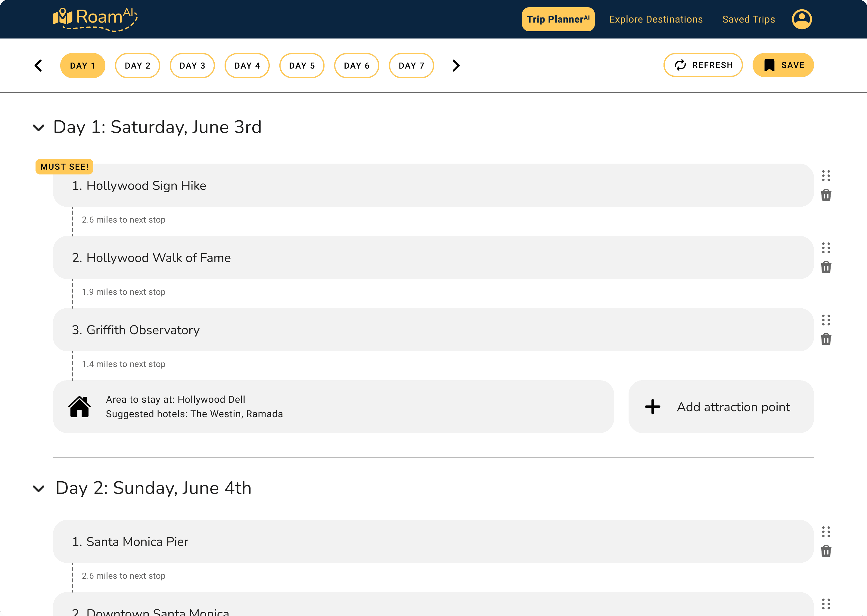This screenshot has width=867, height=616.
Task: Go to previous days with left arrow
Action: (x=38, y=66)
